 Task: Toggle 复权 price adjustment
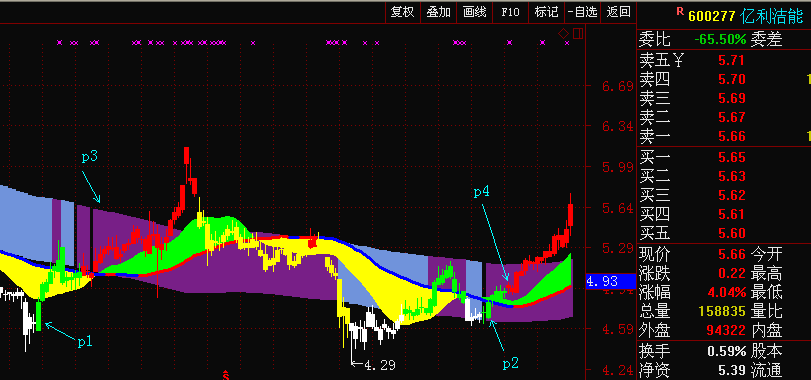click(x=402, y=12)
